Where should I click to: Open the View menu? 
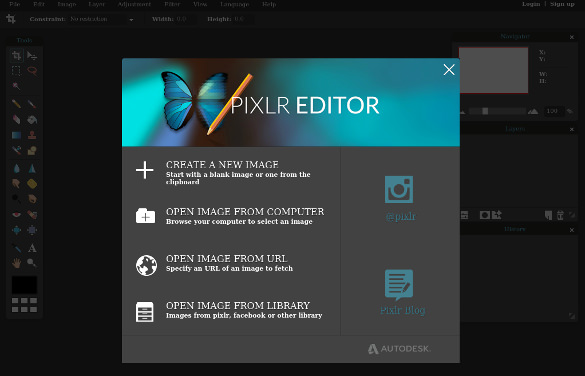pos(200,4)
